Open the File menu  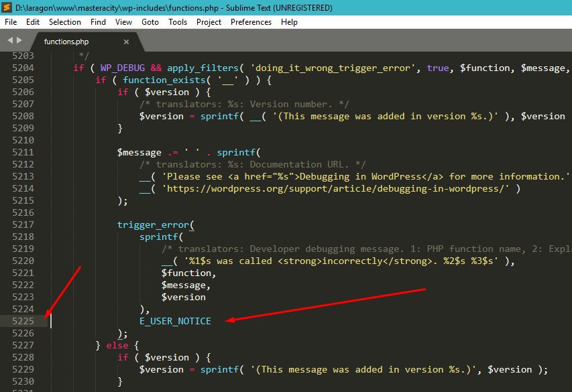(11, 22)
